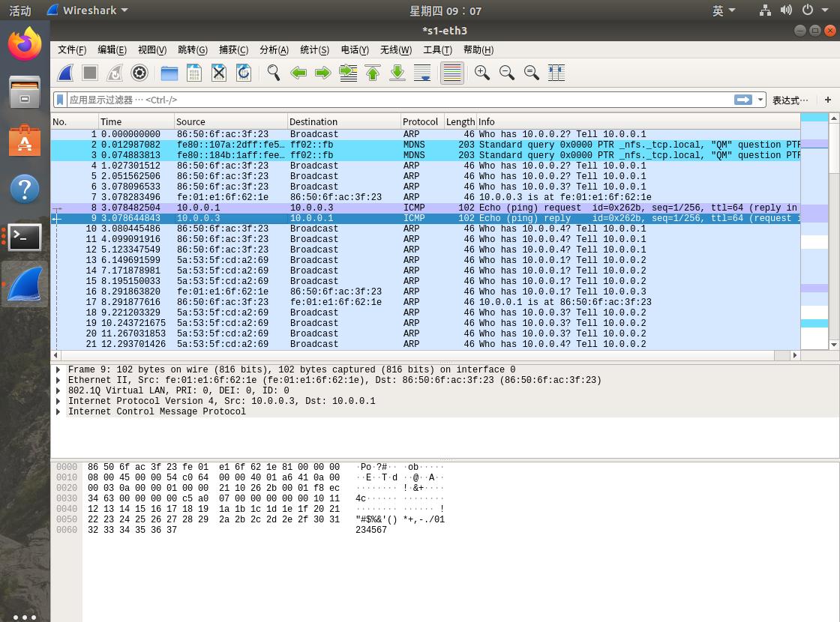Jump to the first packet

(x=373, y=73)
